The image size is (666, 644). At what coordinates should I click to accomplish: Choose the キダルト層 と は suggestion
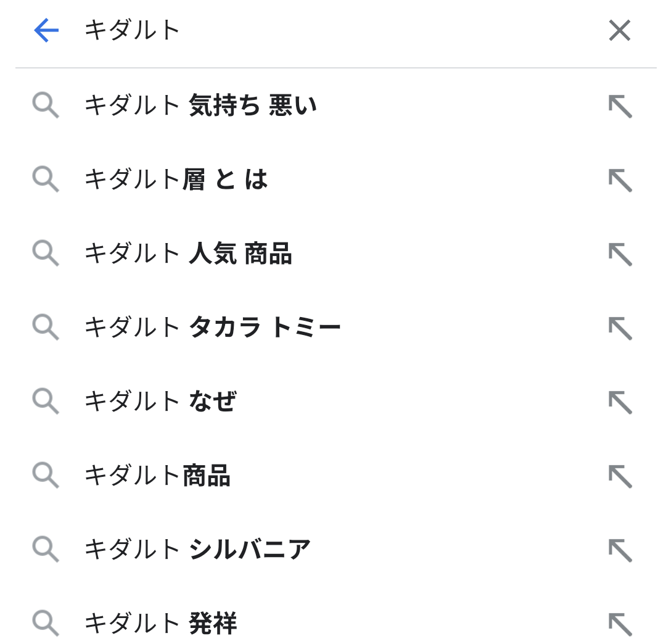point(176,180)
